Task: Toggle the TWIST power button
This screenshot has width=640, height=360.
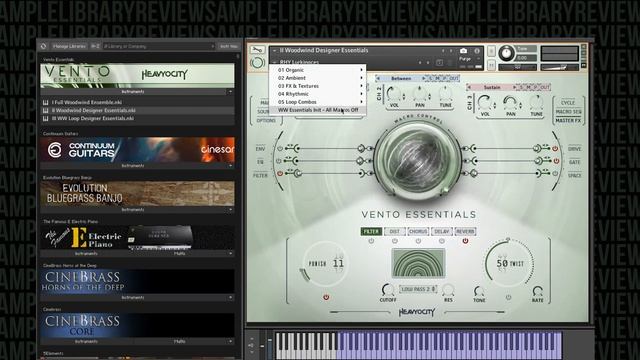Action: (x=508, y=298)
